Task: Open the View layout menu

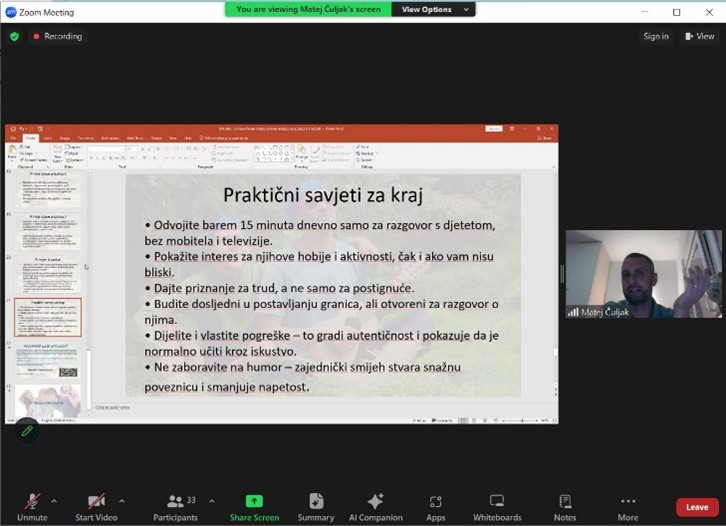Action: tap(700, 36)
